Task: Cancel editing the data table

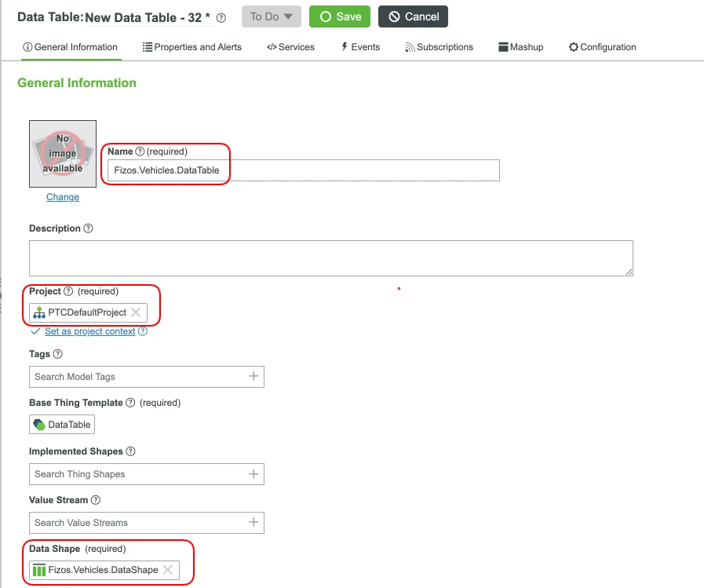Action: pos(413,16)
